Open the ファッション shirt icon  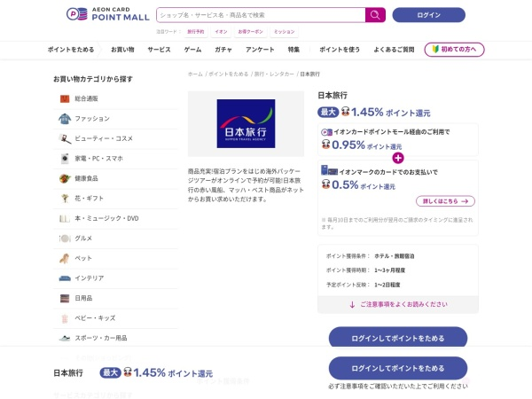coord(65,119)
